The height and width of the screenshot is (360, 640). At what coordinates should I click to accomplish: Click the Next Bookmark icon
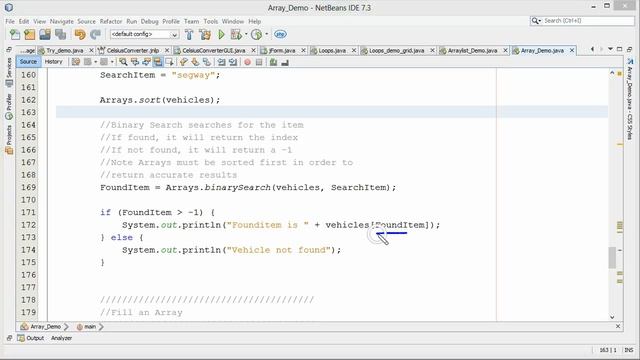[x=195, y=62]
